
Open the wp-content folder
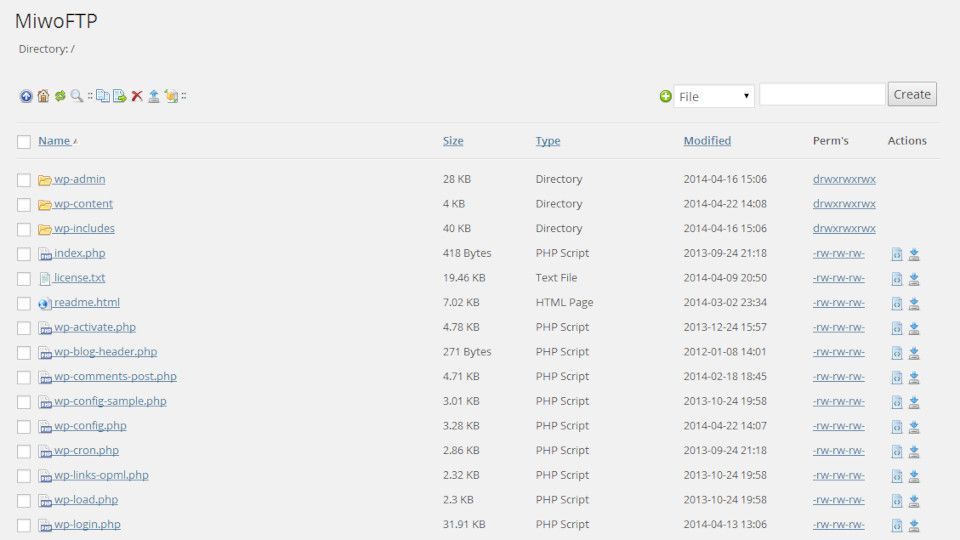(x=83, y=203)
